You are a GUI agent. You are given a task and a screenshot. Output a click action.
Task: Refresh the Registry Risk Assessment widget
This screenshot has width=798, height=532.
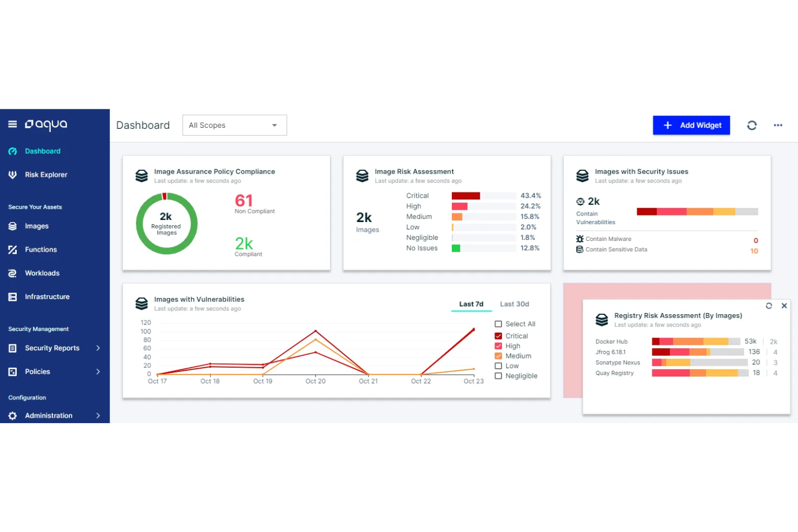pyautogui.click(x=769, y=306)
